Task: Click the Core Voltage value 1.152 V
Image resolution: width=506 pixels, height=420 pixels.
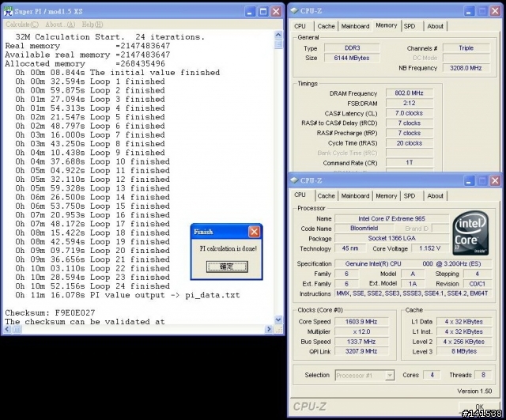Action: click(430, 248)
